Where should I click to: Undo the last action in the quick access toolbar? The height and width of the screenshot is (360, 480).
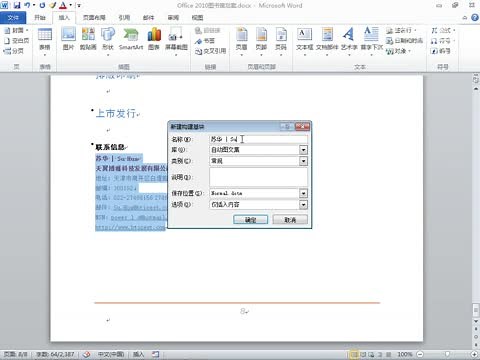pyautogui.click(x=27, y=5)
